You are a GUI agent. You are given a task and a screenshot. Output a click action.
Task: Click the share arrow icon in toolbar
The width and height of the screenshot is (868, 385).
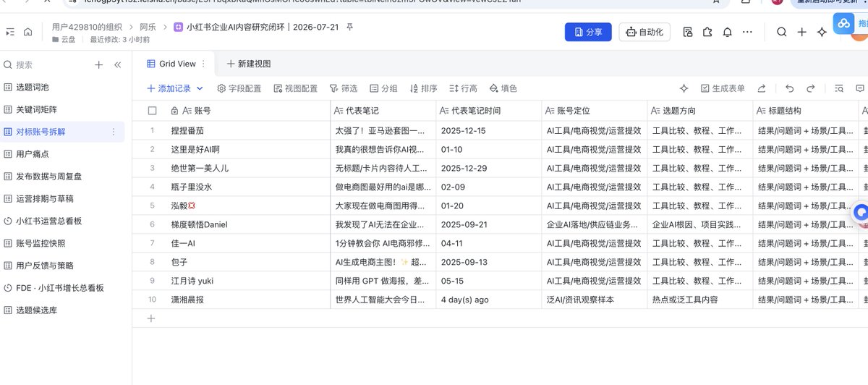pyautogui.click(x=761, y=88)
